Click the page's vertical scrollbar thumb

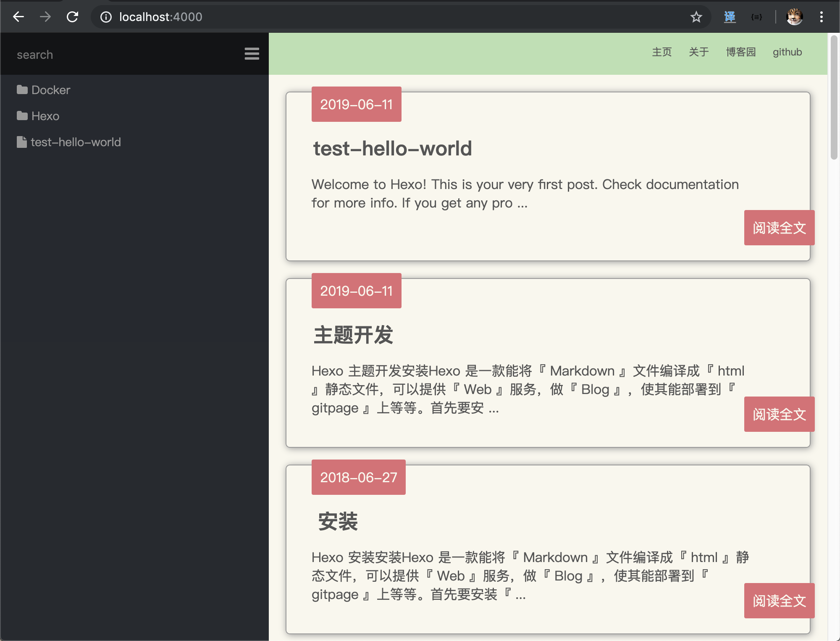pyautogui.click(x=834, y=97)
